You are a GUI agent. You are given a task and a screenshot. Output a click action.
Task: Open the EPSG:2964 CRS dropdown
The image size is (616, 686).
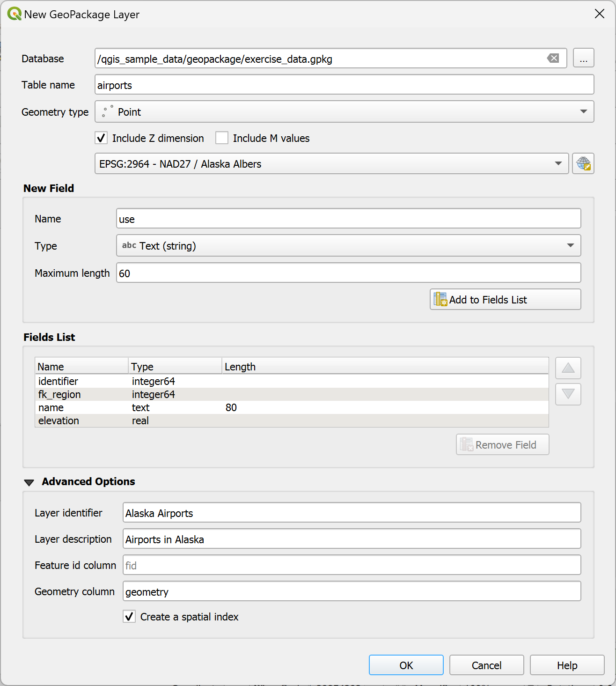[x=331, y=164]
